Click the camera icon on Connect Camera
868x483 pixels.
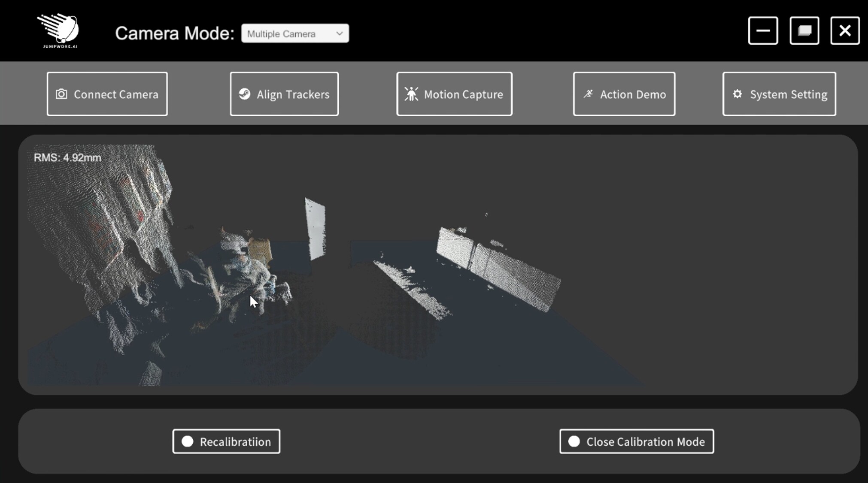click(63, 94)
